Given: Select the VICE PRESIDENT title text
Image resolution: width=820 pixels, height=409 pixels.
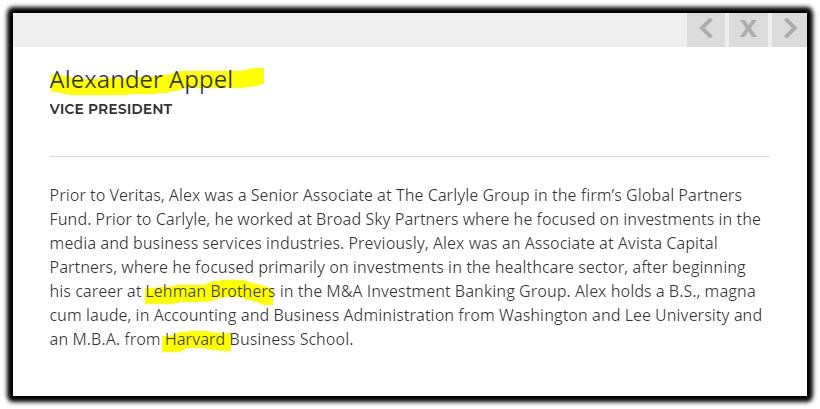Looking at the screenshot, I should coord(111,109).
